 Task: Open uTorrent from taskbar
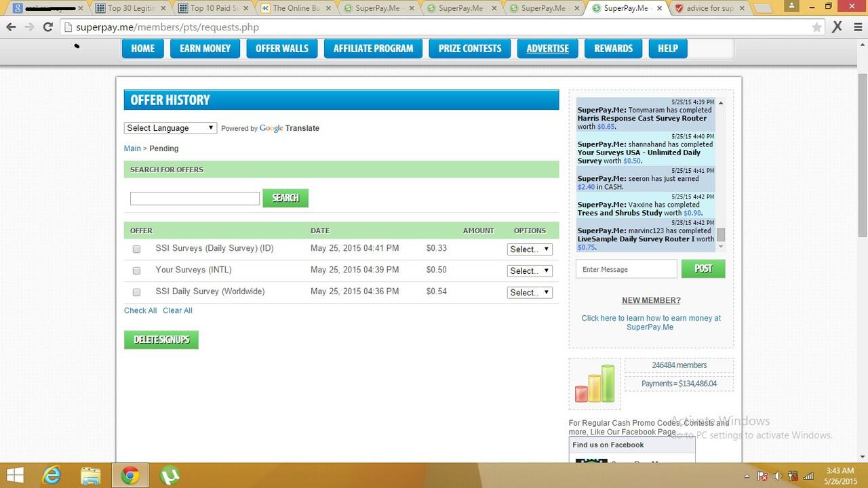[x=170, y=475]
